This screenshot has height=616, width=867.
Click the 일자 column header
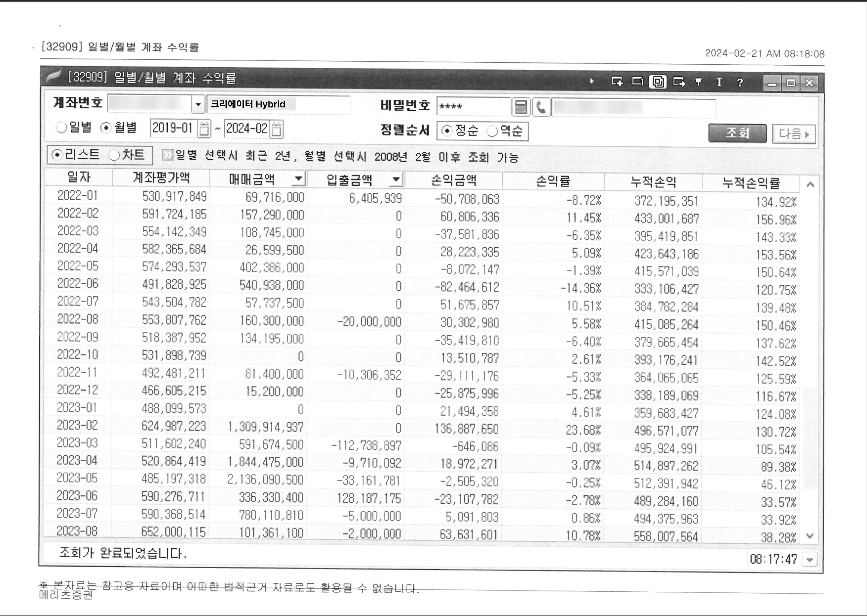tap(78, 177)
